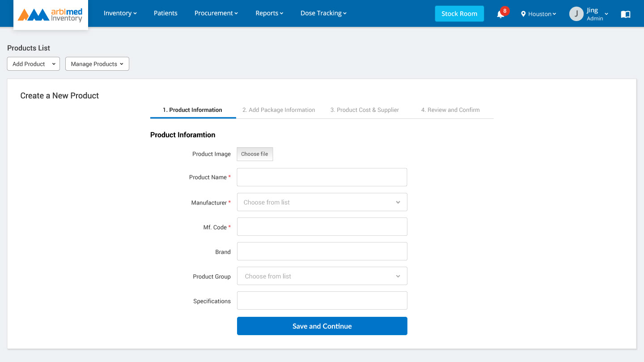Click Choose file for Product Image

click(x=254, y=154)
